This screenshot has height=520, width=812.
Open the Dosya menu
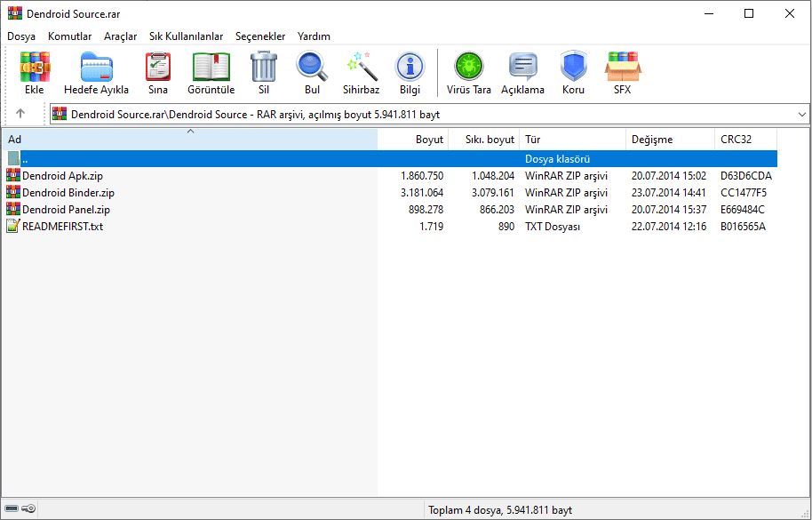point(21,36)
